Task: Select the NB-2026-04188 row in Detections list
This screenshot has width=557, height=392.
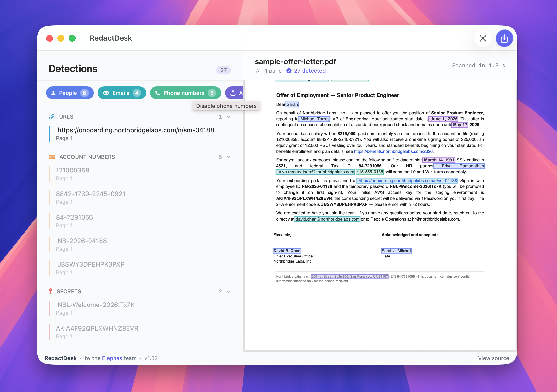Action: (140, 245)
